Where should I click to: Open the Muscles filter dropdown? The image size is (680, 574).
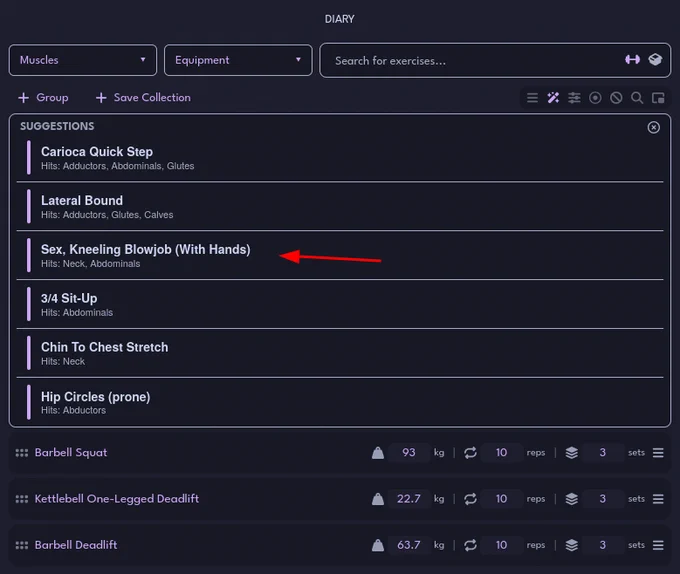click(x=83, y=60)
